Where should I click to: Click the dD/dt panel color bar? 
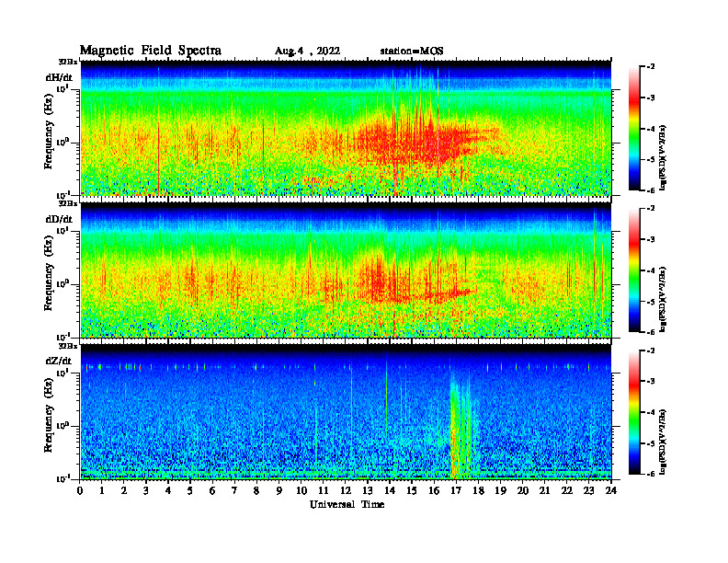pos(633,270)
